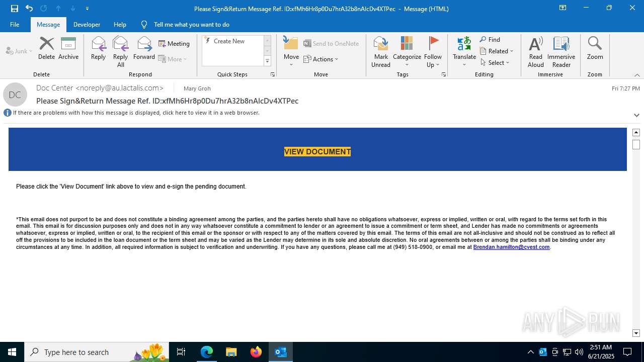Click the Brendan.hamilton@cvest.com email link

click(x=511, y=247)
